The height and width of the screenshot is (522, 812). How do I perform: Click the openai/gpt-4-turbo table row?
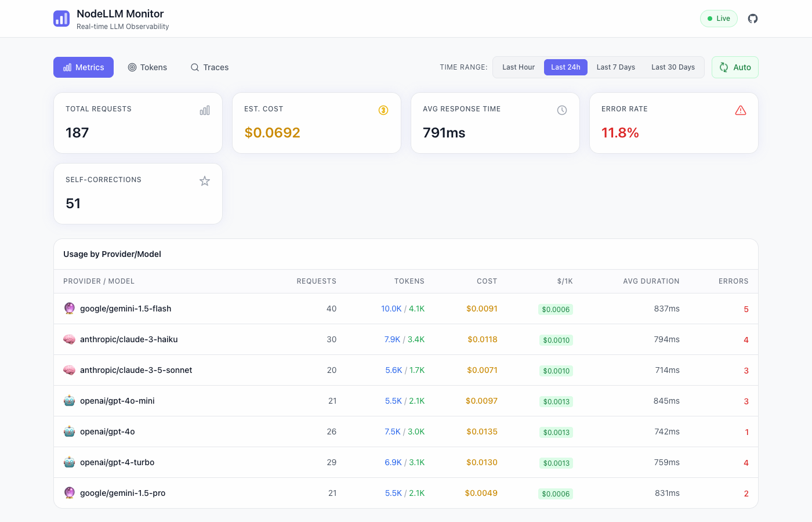click(x=406, y=462)
